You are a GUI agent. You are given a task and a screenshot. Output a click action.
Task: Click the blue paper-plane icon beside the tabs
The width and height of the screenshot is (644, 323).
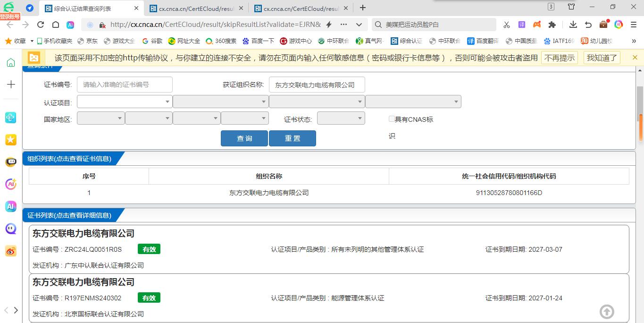30,8
